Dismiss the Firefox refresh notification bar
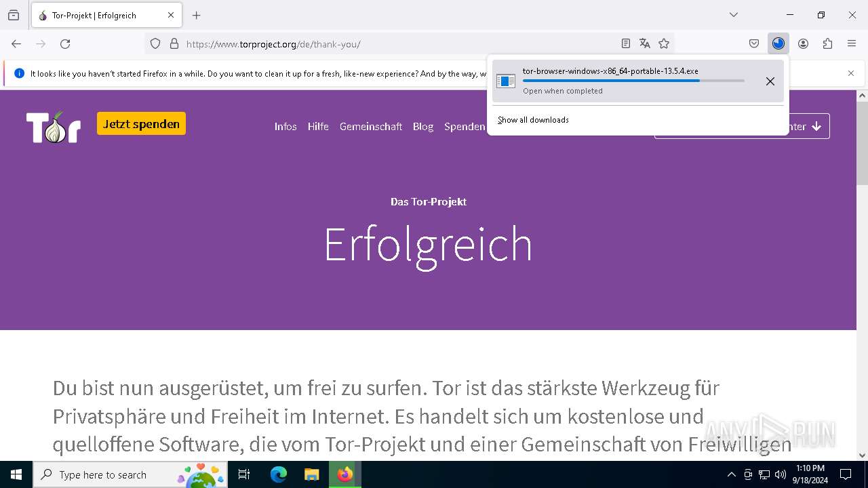 pos(851,73)
